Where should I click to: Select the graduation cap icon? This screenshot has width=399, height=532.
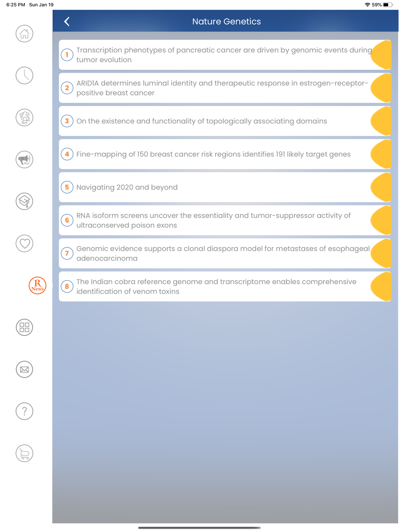(24, 201)
